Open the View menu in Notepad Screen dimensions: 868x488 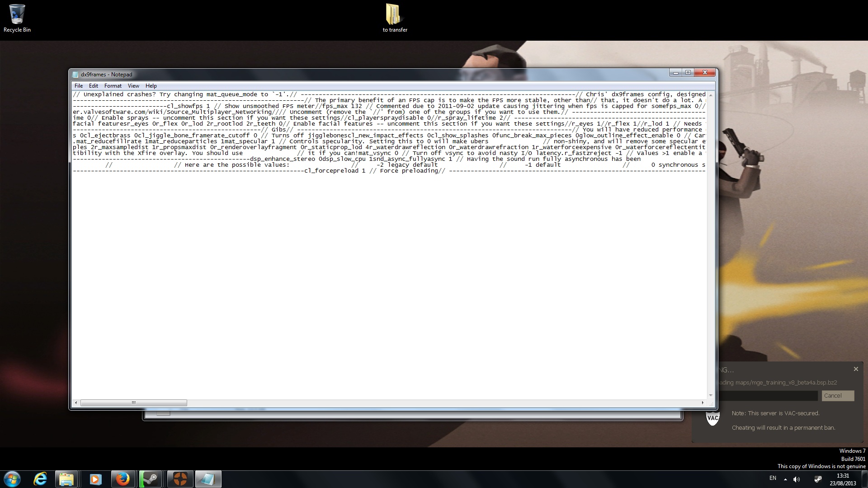tap(133, 86)
